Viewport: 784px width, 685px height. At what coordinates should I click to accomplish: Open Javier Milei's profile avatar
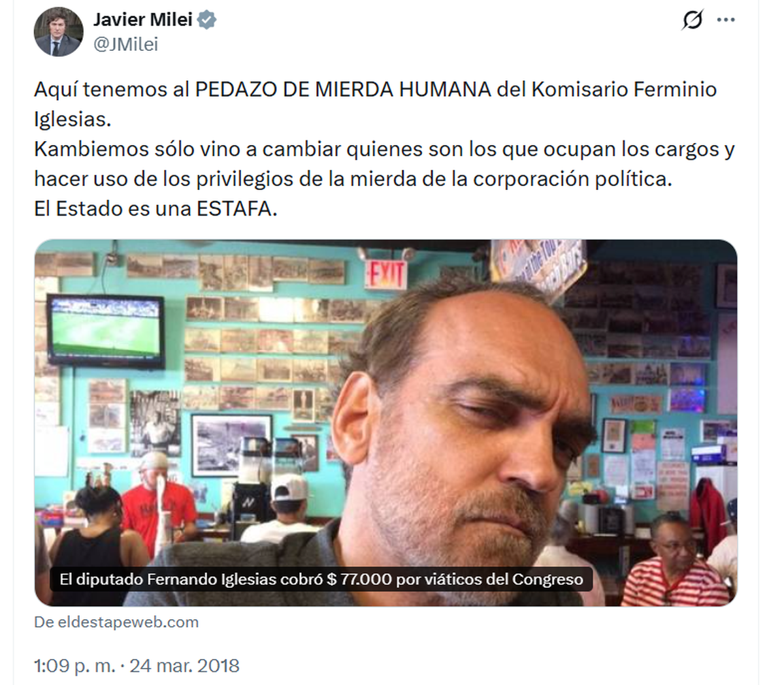point(59,31)
